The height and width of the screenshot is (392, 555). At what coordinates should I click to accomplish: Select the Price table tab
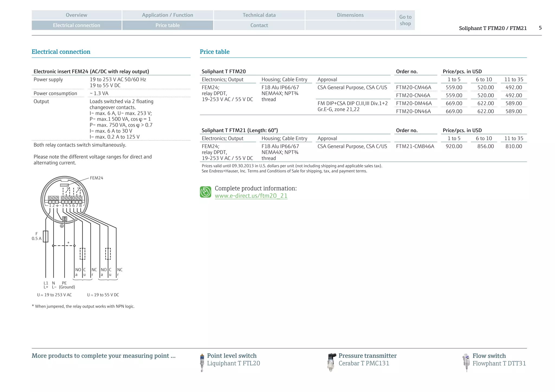[x=167, y=25]
